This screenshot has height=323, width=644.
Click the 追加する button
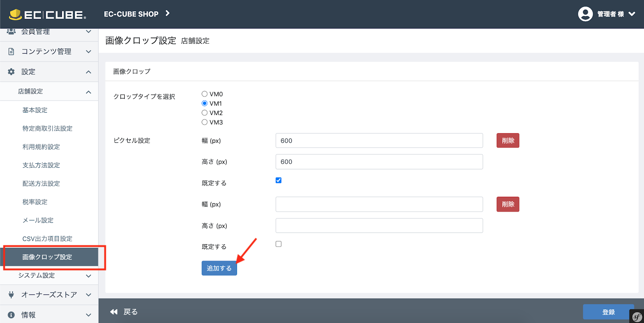click(x=219, y=268)
